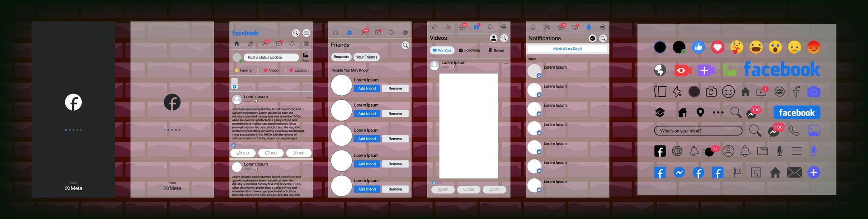Click the Wow surprised emoji reaction
868x219 pixels.
pos(775,47)
